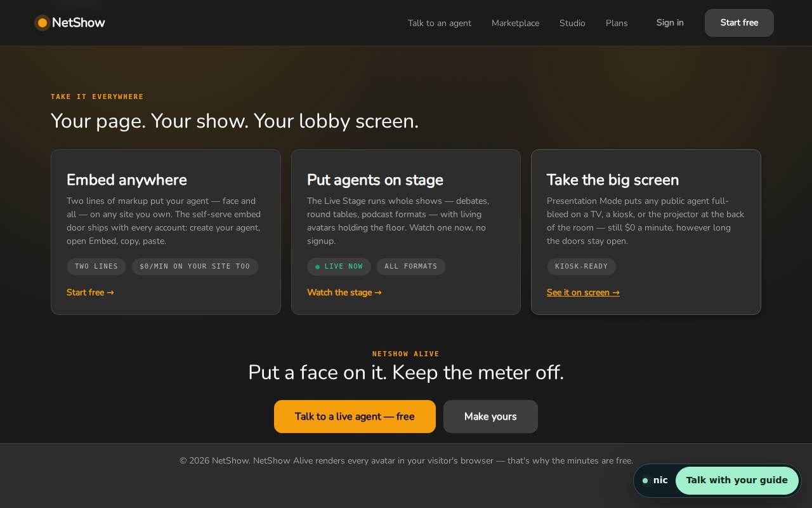Click the NetShow brand name text
Screen dimensions: 812x508
click(79, 23)
